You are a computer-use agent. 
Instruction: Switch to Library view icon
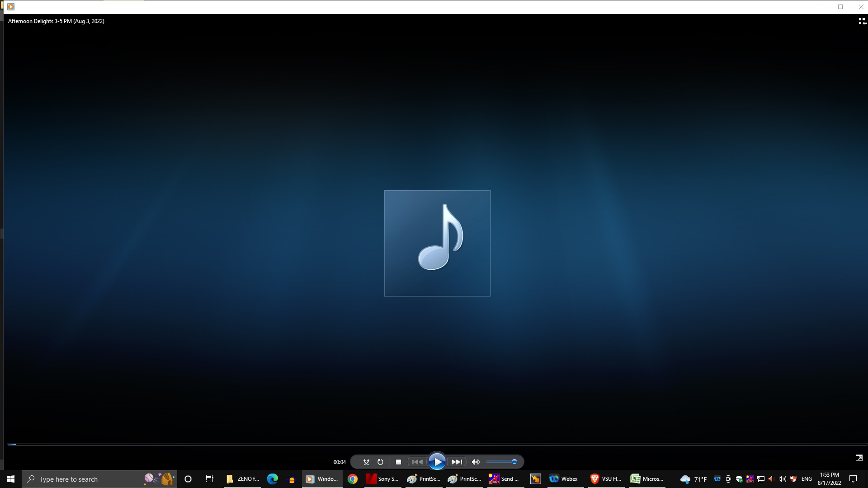(862, 21)
